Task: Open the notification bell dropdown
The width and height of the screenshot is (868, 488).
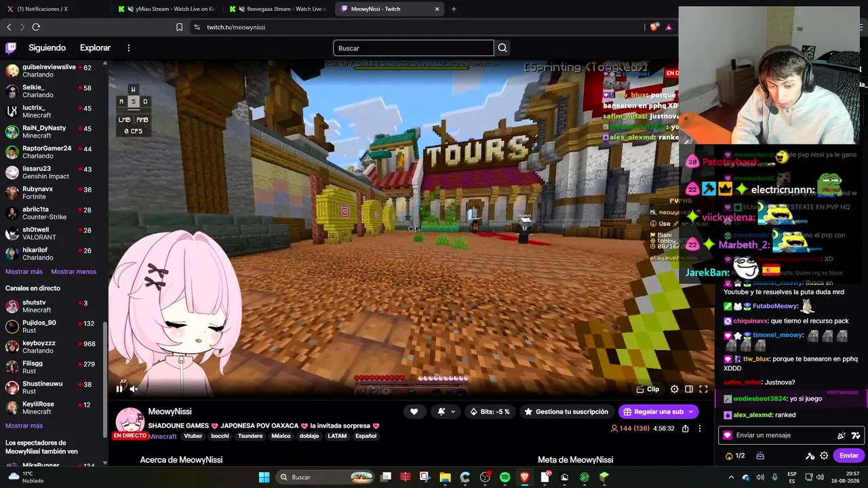Action: [x=446, y=411]
